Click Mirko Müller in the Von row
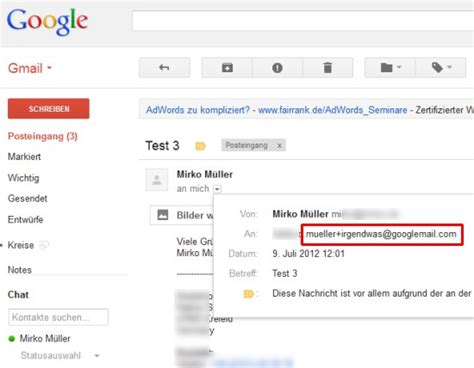Screen dimensions: 474x368 300,214
